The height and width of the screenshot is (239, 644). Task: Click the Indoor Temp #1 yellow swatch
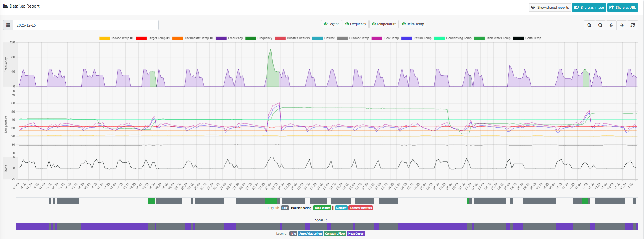tap(105, 38)
